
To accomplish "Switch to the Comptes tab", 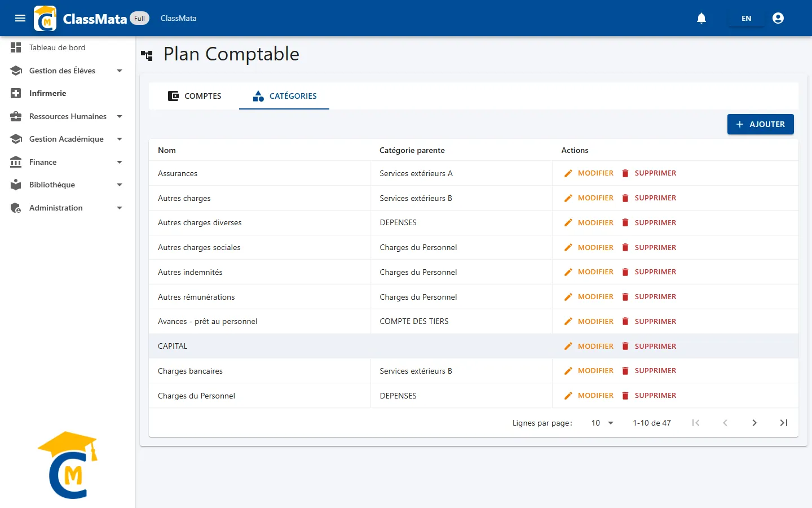I will click(x=195, y=96).
